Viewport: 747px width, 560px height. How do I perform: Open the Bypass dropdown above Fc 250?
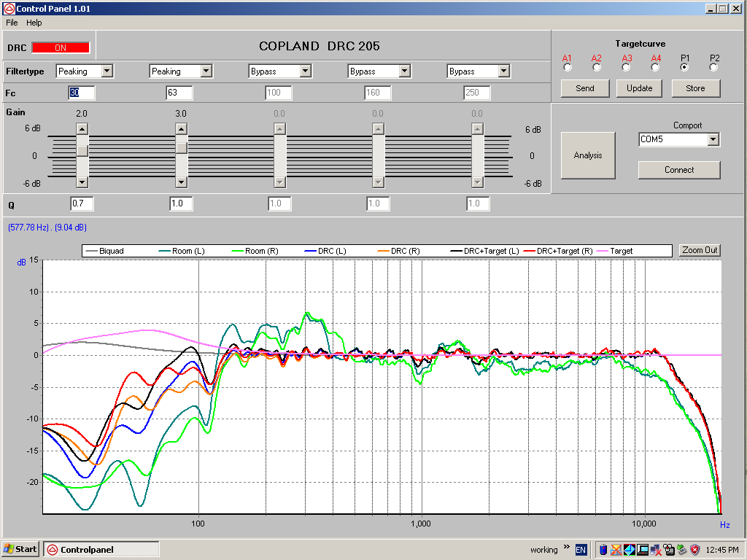coord(503,71)
